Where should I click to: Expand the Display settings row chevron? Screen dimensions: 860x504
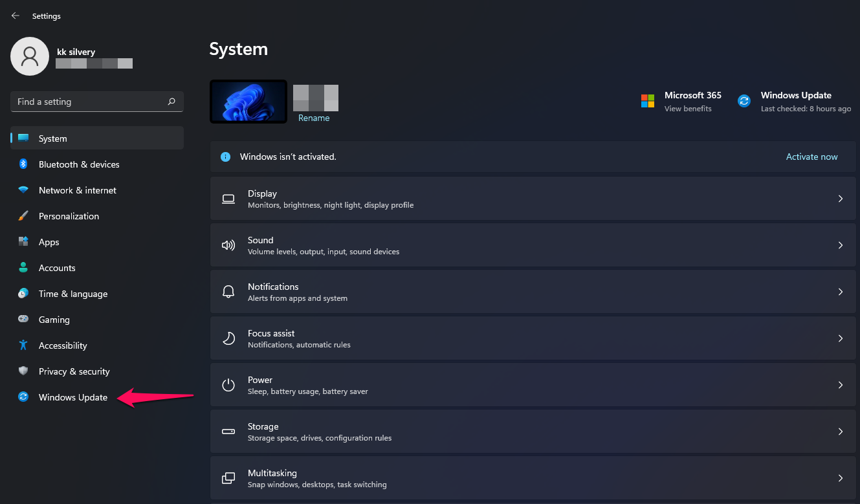pyautogui.click(x=841, y=199)
